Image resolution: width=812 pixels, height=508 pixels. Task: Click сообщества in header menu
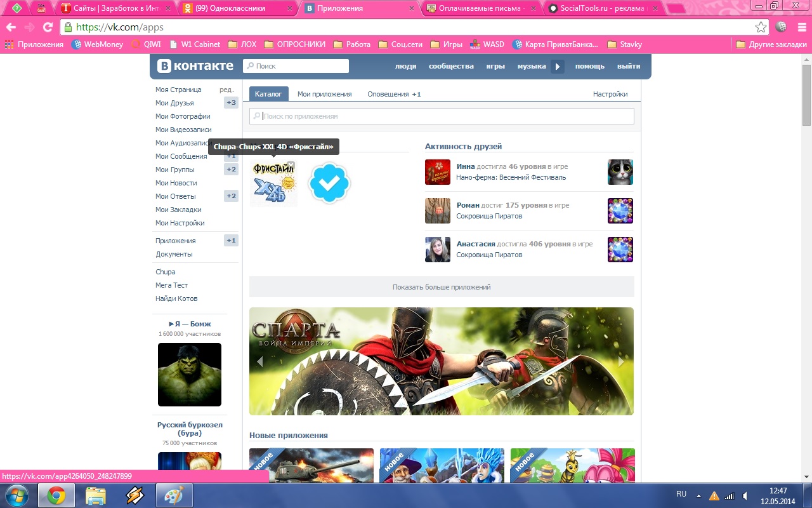tap(451, 66)
